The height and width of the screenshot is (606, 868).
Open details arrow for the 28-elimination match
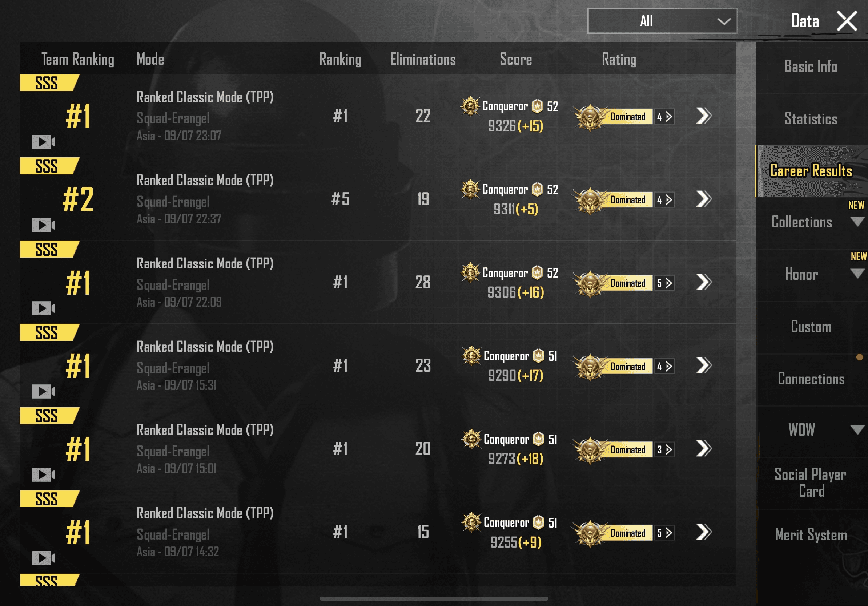[x=703, y=282]
